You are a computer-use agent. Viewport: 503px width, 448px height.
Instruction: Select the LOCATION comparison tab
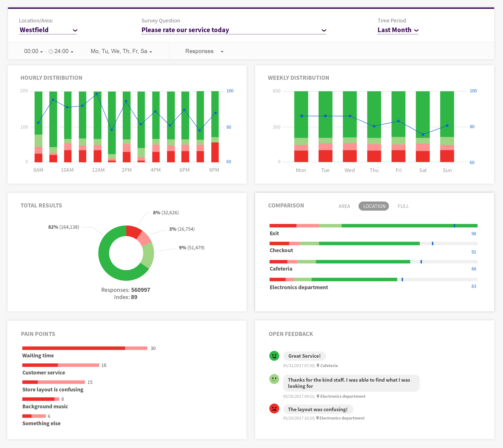(374, 206)
